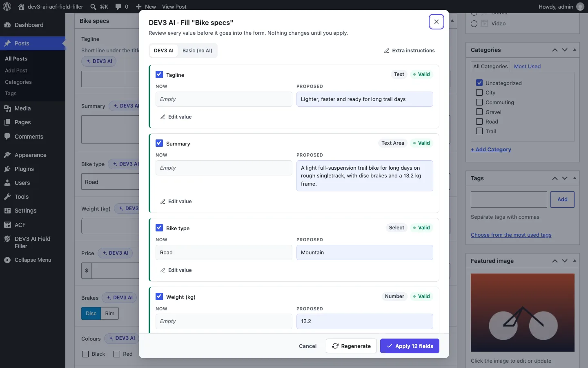Toggle the Categories panel collapse arrow
588x368 pixels.
pyautogui.click(x=575, y=50)
